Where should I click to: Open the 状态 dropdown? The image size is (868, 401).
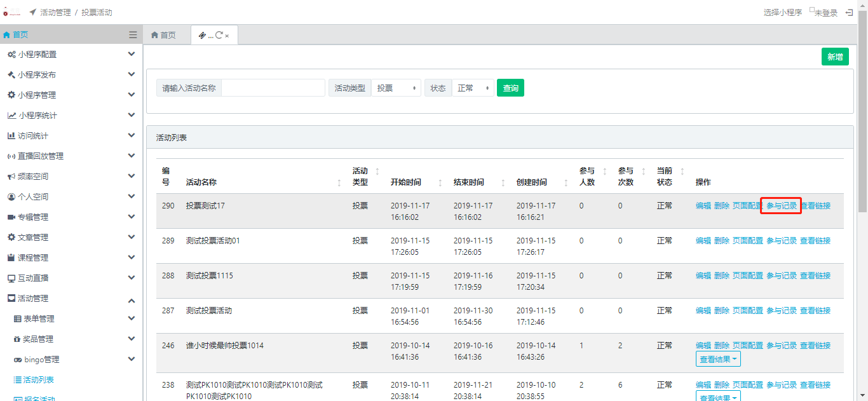(x=472, y=88)
